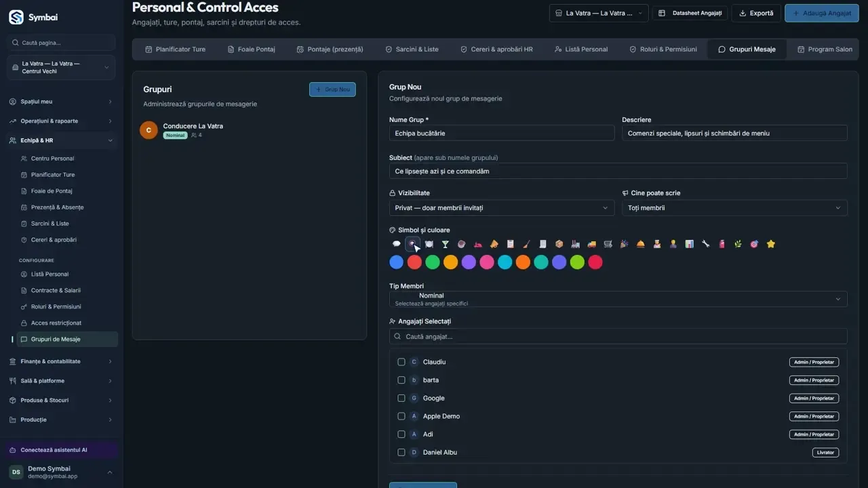Pick the bar chart group symbol
This screenshot has width=868, height=488.
click(x=690, y=244)
